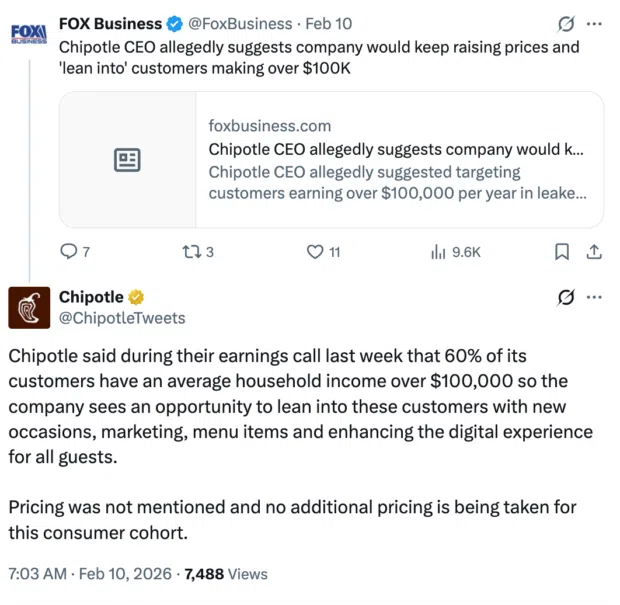Screen dimensions: 620x605
Task: Open the @ChipotleTweets handle
Action: [122, 318]
